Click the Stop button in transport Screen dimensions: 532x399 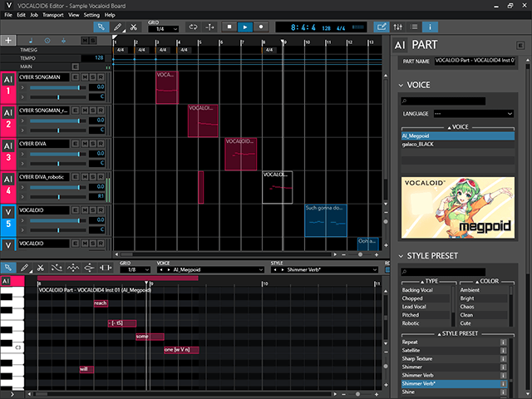click(229, 27)
